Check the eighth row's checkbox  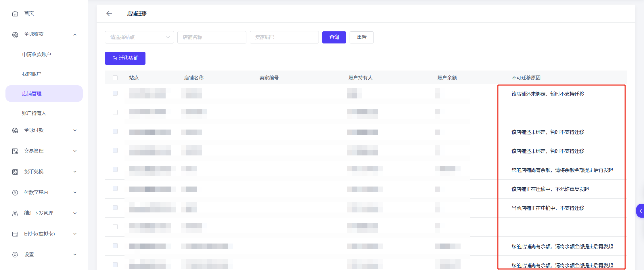point(115,227)
